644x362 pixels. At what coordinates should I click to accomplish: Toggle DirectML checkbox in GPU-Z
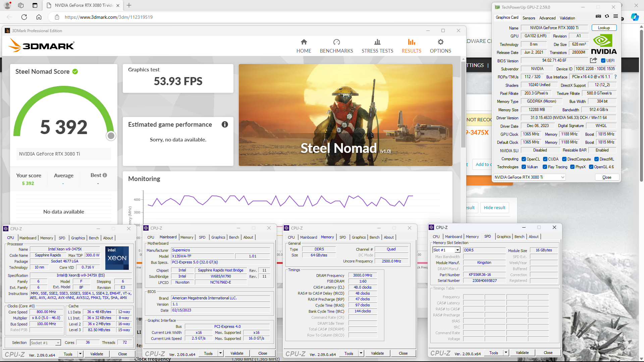pyautogui.click(x=596, y=159)
